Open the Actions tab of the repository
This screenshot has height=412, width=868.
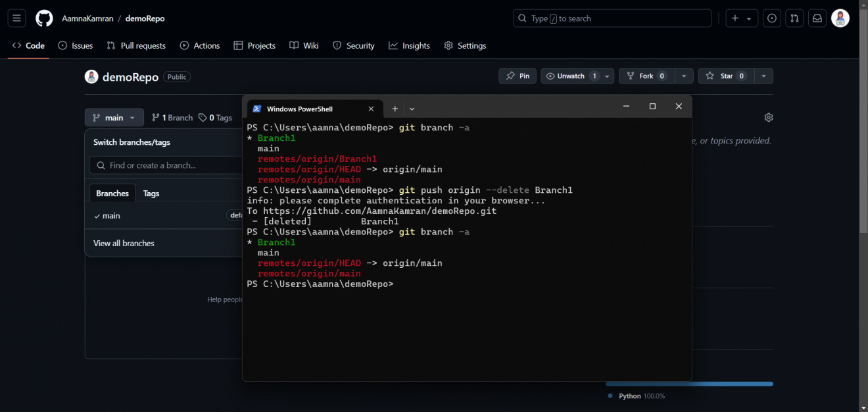pos(200,45)
